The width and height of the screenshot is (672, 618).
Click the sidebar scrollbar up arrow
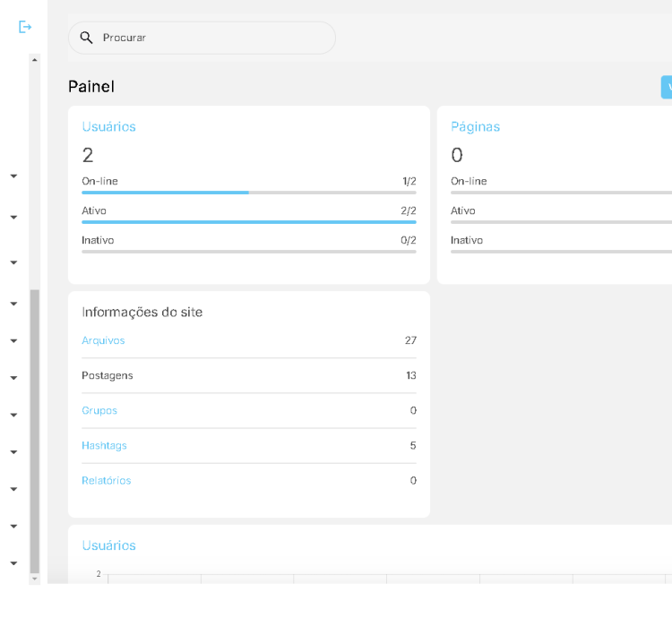pos(35,59)
